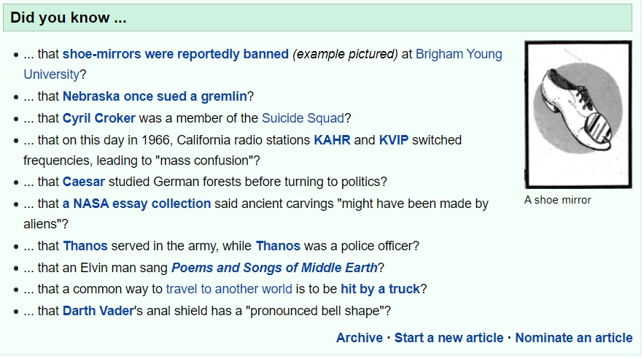Click Start a new article

tap(449, 337)
